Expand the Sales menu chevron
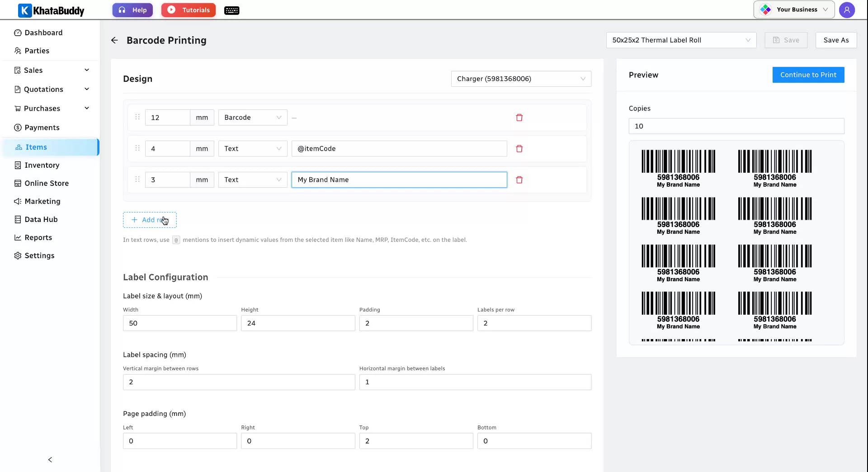The width and height of the screenshot is (868, 472). coord(87,70)
